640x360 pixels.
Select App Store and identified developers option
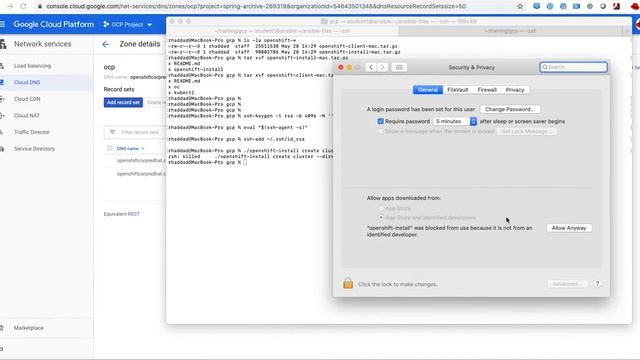[381, 218]
